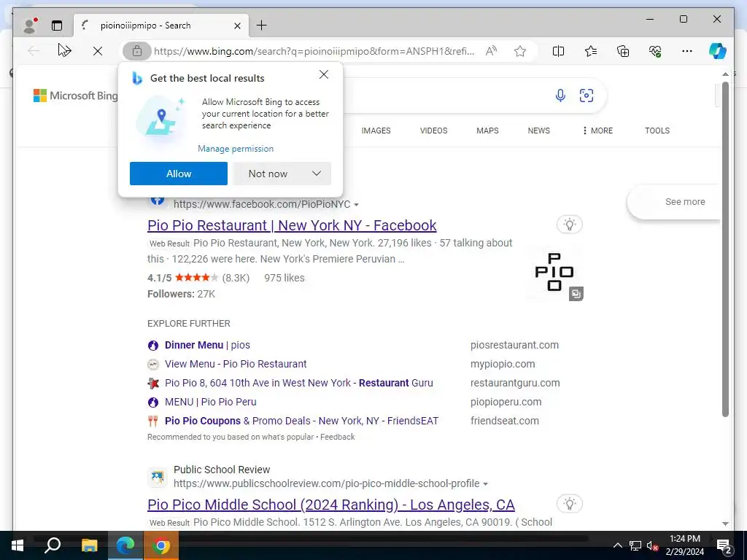The height and width of the screenshot is (560, 747).
Task: Search using an image icon
Action: coord(587,96)
